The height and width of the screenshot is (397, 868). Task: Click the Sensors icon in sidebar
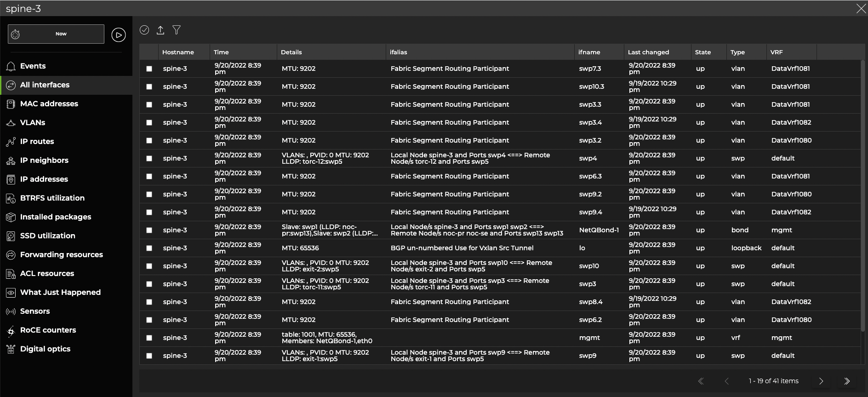11,311
